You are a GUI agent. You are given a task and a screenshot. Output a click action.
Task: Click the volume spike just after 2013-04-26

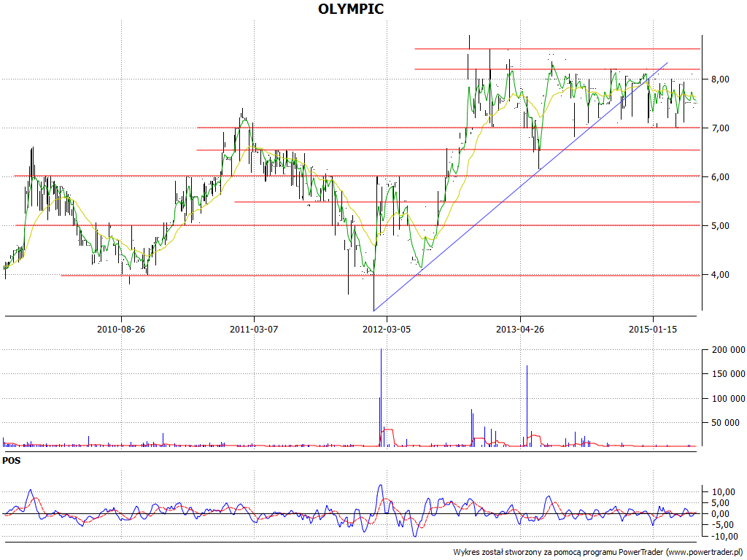pyautogui.click(x=527, y=405)
